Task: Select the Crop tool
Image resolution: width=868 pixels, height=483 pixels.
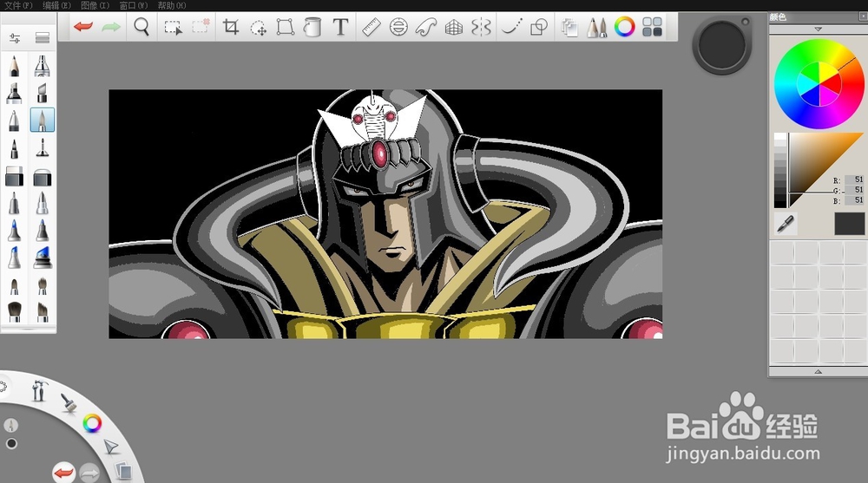Action: click(x=230, y=27)
